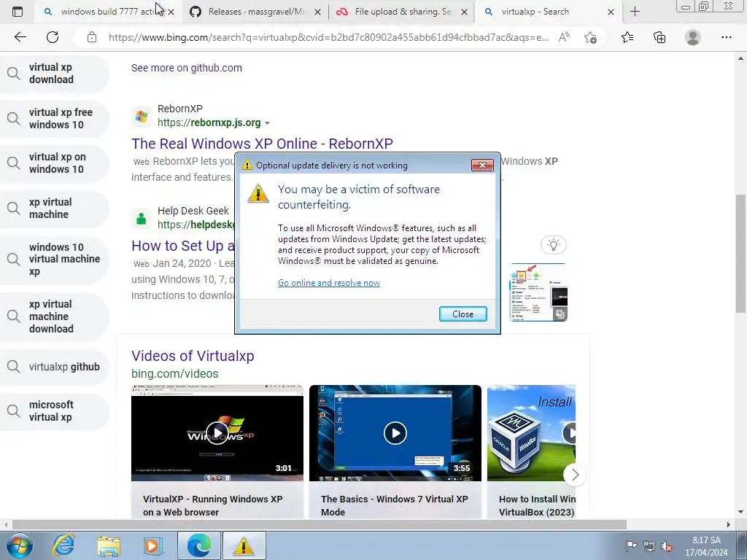Viewport: 747px width, 560px height.
Task: Open the 'How to Set Up' Help Desk Geek result
Action: pos(183,246)
